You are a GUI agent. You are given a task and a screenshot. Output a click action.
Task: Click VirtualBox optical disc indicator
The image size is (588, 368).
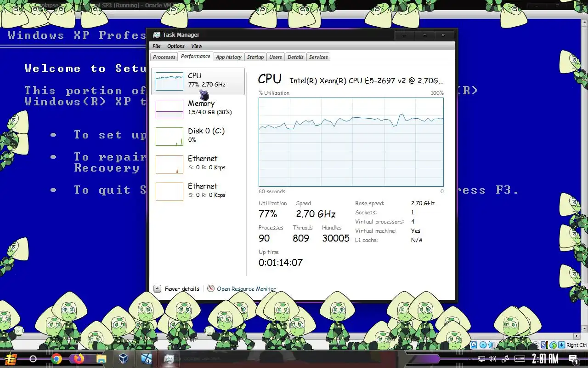[x=483, y=345]
